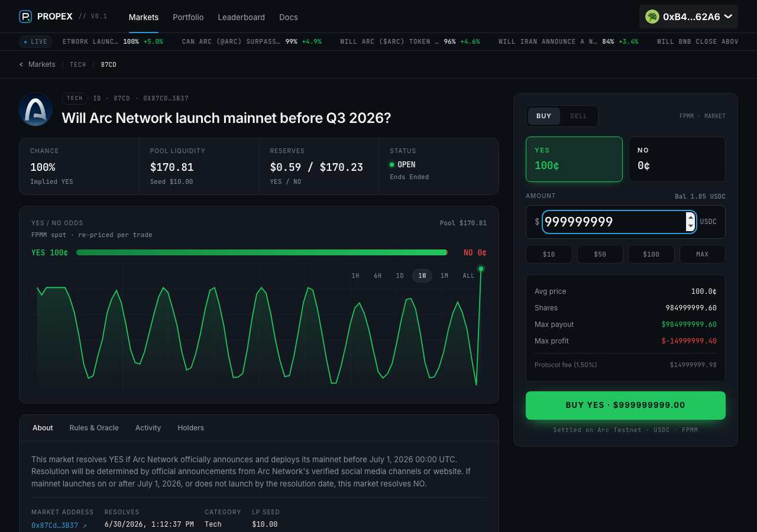Click the LIVE ticker badge

click(35, 42)
